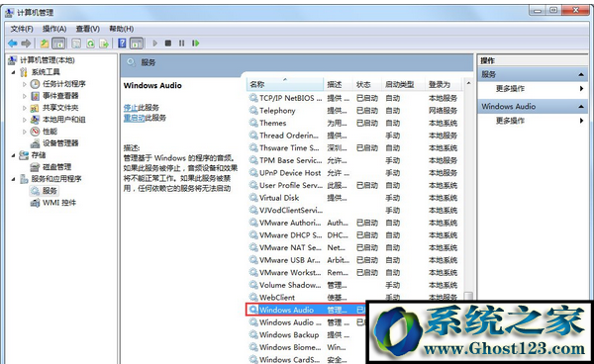Click the 重启动 this service link
This screenshot has width=594, height=364.
134,118
